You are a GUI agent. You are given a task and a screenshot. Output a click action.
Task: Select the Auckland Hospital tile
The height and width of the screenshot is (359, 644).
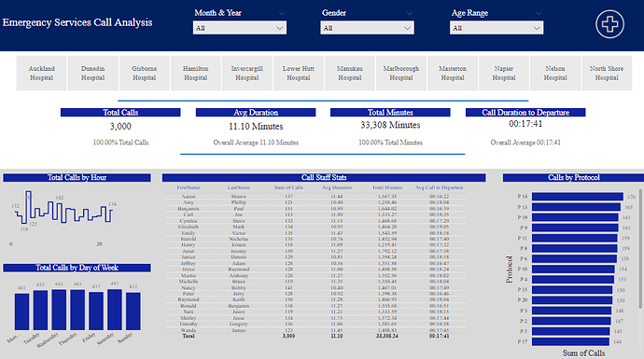pos(41,73)
